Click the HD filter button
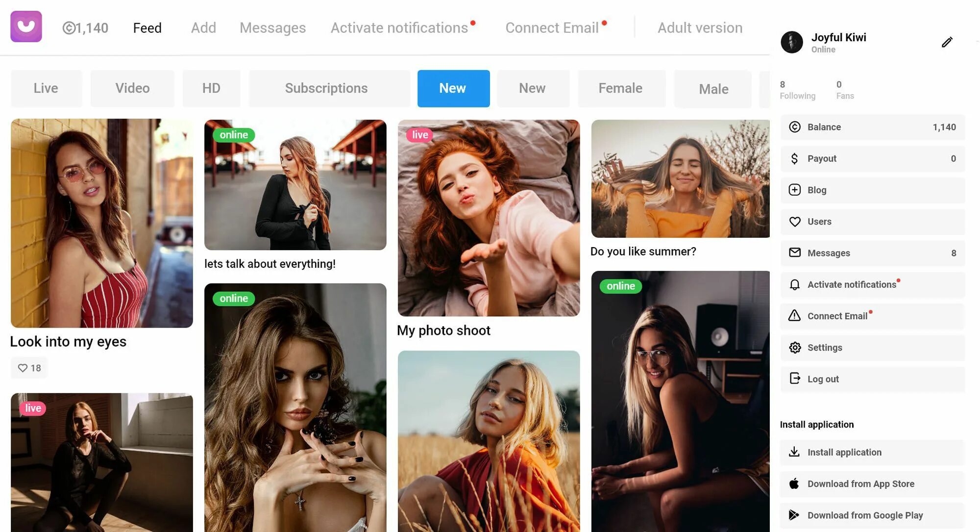 click(x=211, y=88)
